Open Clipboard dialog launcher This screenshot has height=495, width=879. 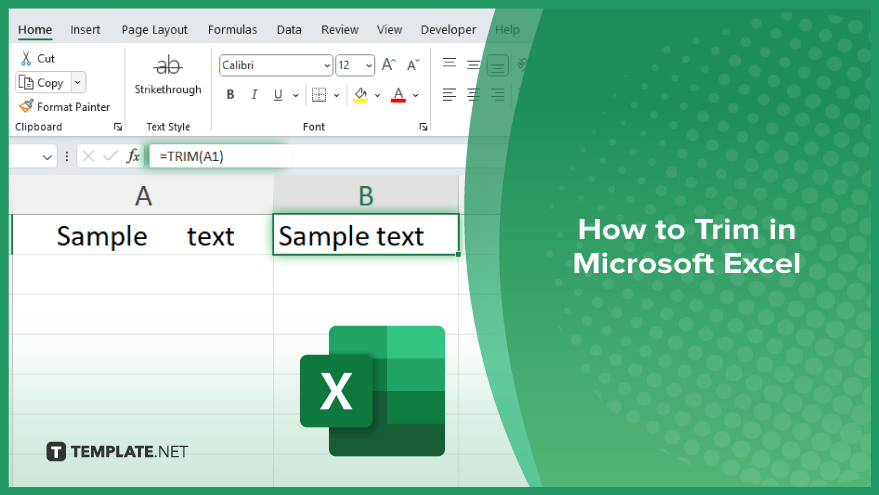point(118,127)
